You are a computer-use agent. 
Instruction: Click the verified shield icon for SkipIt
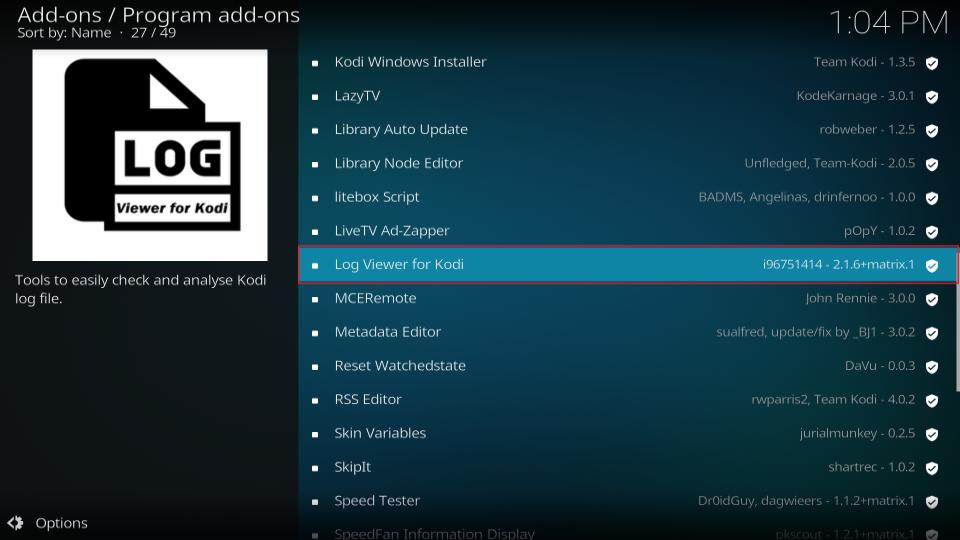(x=932, y=468)
